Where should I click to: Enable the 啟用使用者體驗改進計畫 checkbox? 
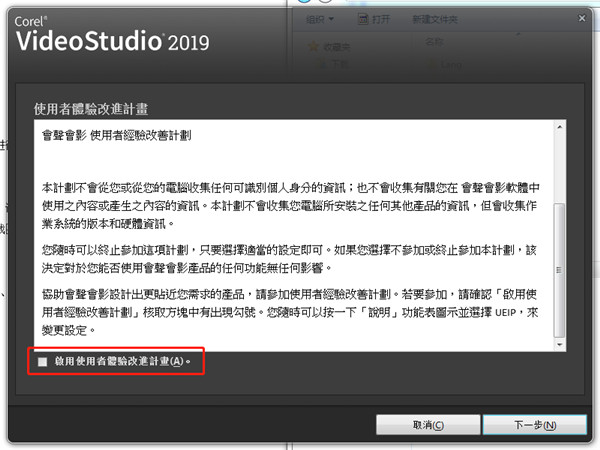[42, 361]
